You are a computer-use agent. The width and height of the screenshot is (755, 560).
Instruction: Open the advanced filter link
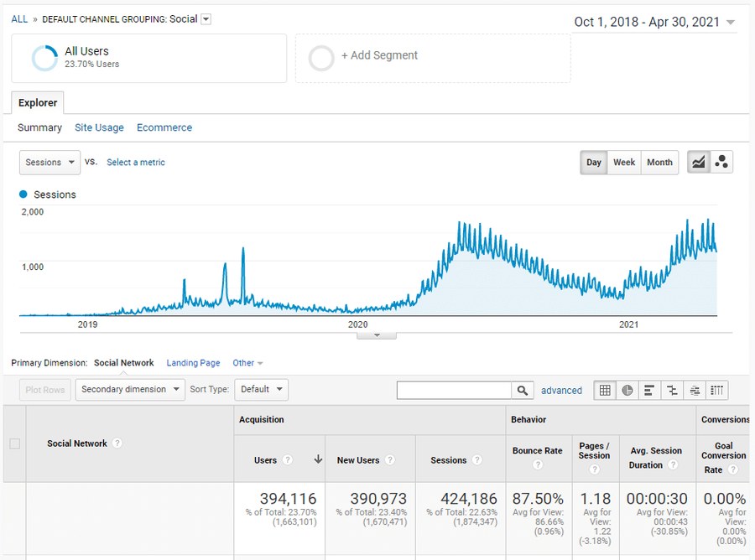pyautogui.click(x=561, y=390)
